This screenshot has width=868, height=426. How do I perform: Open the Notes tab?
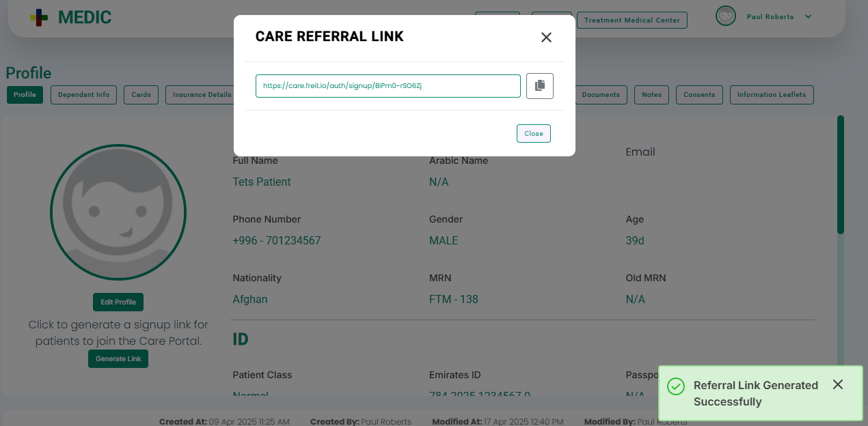[x=652, y=95]
